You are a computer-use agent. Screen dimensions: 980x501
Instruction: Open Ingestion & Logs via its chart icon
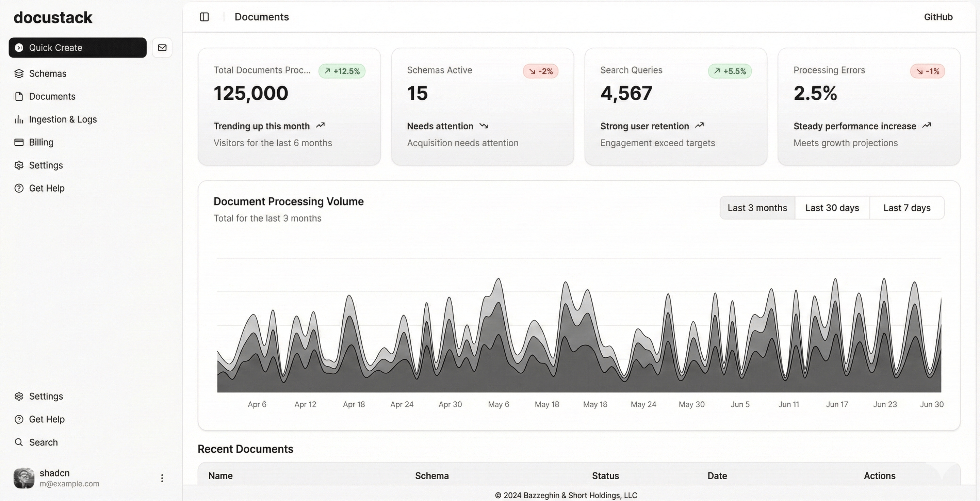19,119
